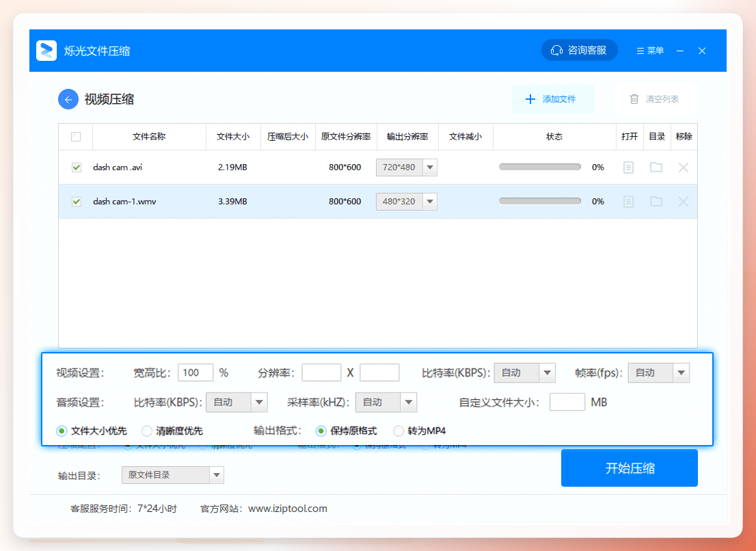Open the 菜单 menu
Viewport: 756px width, 551px height.
[650, 51]
